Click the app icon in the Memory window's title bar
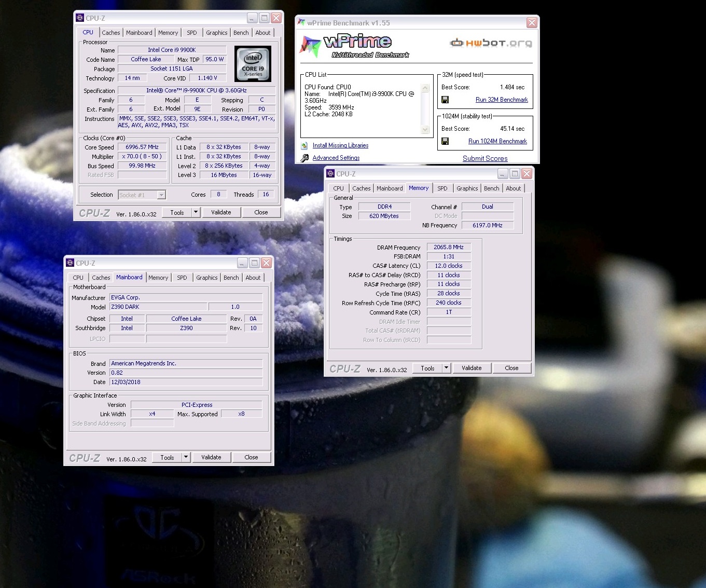706x588 pixels. (330, 173)
